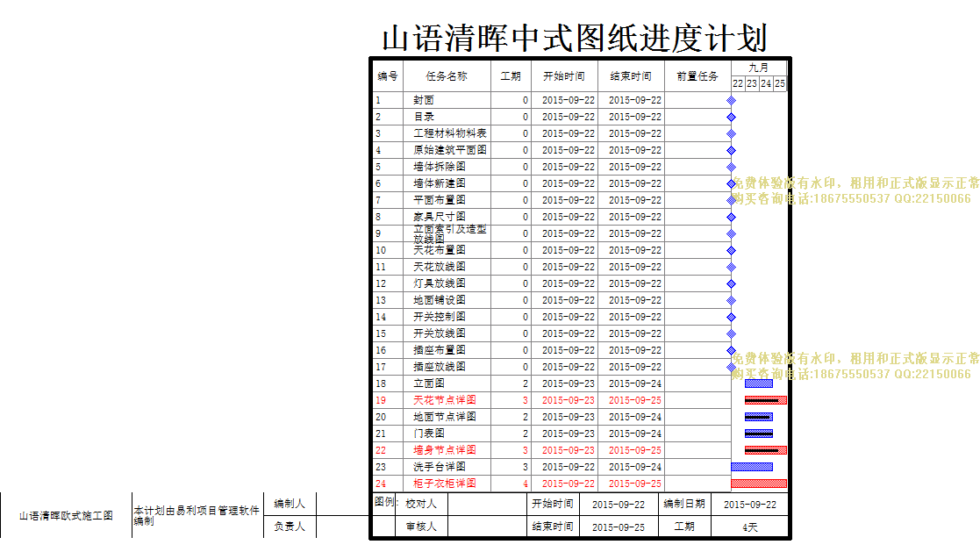This screenshot has height=559, width=980.
Task: Select the 目录 milestone diamond
Action: [731, 117]
